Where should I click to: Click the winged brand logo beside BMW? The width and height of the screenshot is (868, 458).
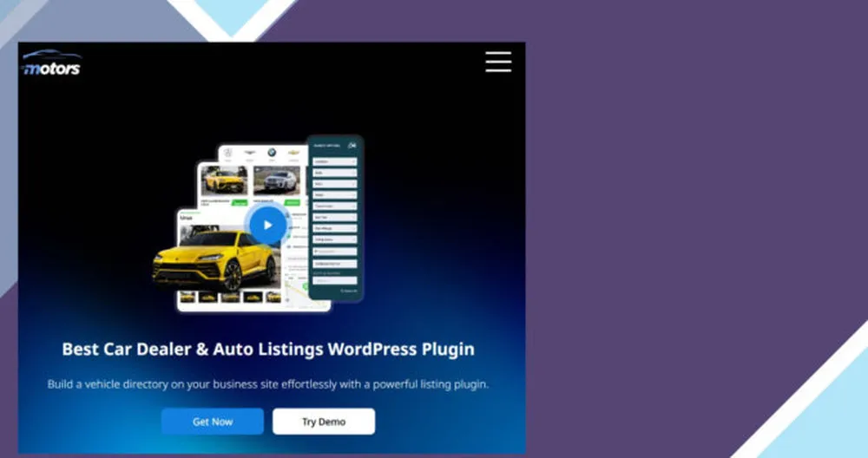point(249,152)
